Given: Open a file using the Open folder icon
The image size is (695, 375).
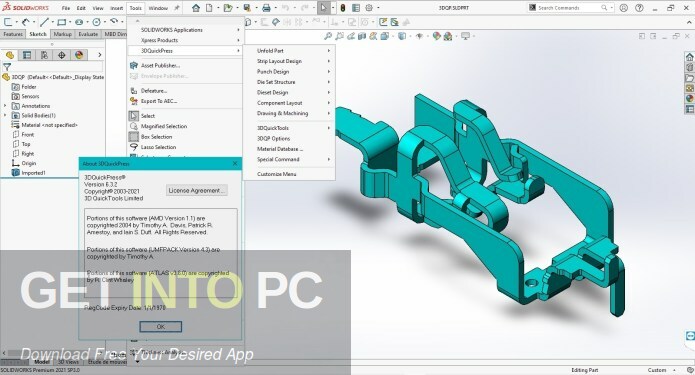Looking at the screenshot, I should point(228,8).
